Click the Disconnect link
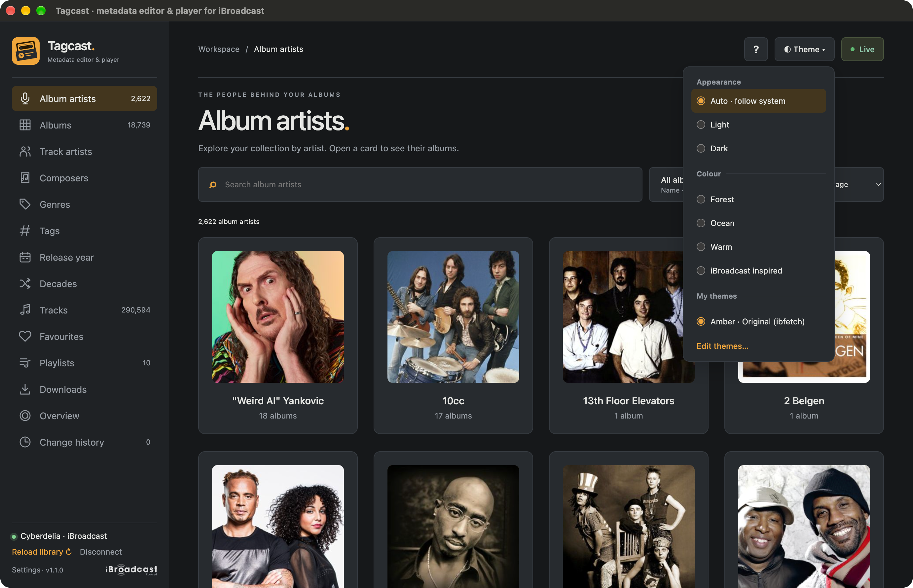 (101, 552)
